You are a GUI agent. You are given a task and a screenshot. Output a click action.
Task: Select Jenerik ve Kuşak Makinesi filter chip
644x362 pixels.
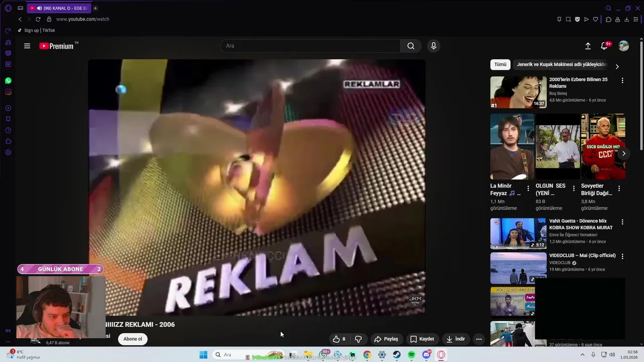(562, 64)
